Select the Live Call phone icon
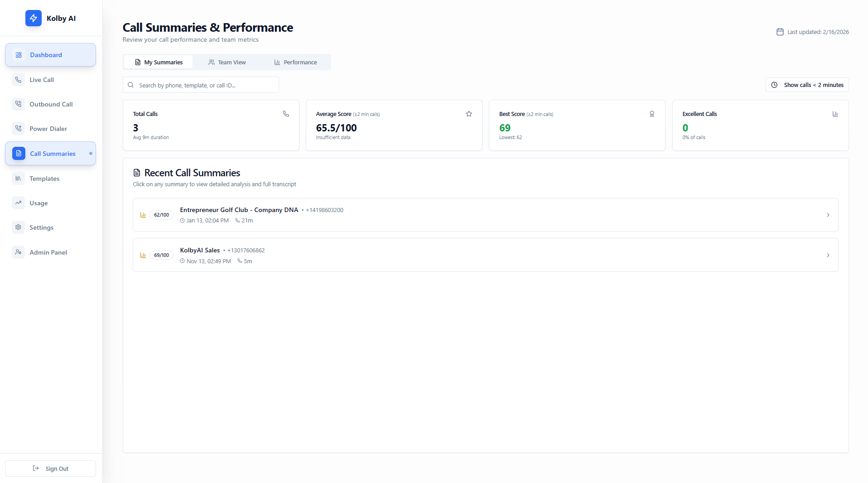Viewport: 868px width, 483px height. 18,79
